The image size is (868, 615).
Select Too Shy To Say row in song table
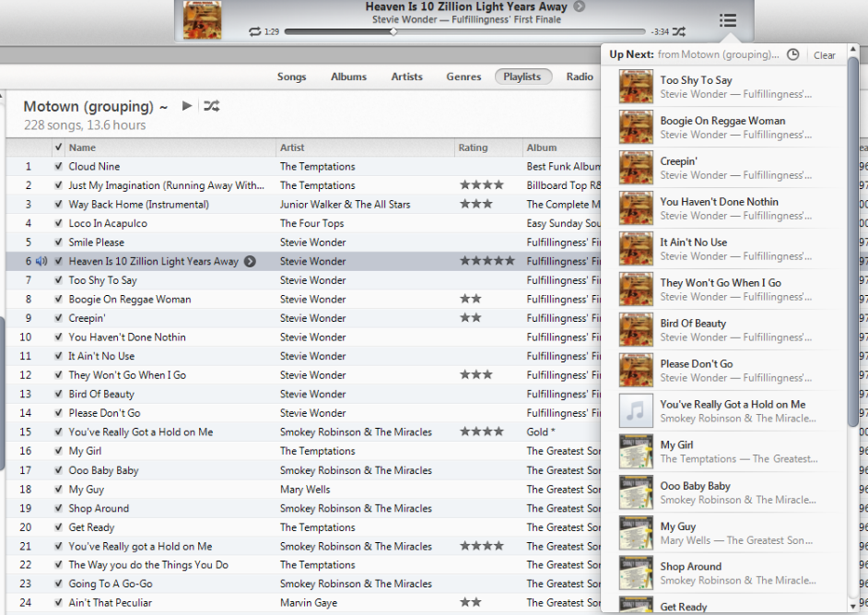tap(303, 280)
